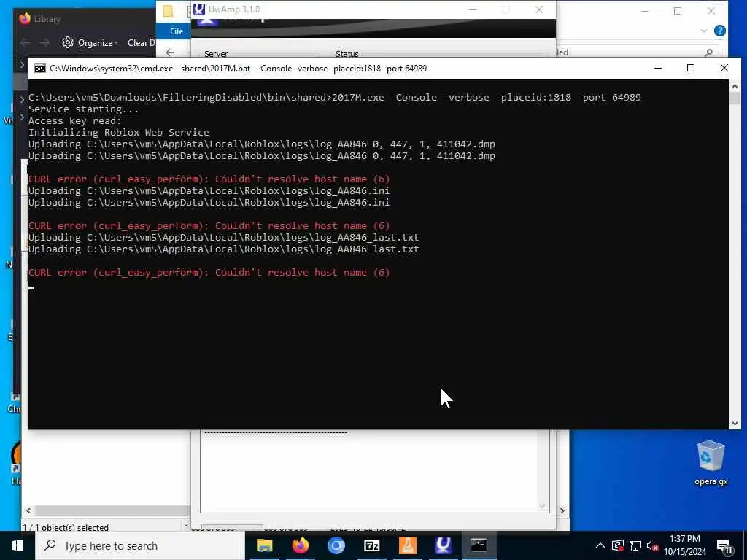This screenshot has height=560, width=747.
Task: Click the console scrollbar down arrow
Action: [735, 424]
